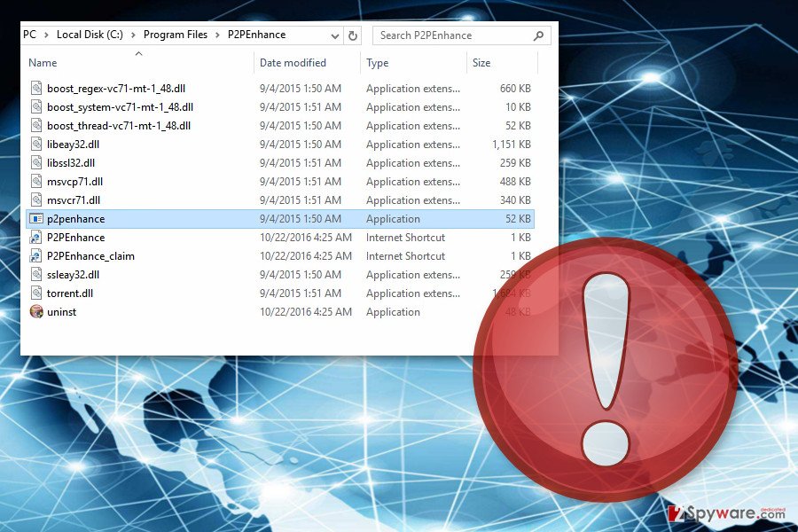
Task: Click the libeay32.dll file icon
Action: 36,144
